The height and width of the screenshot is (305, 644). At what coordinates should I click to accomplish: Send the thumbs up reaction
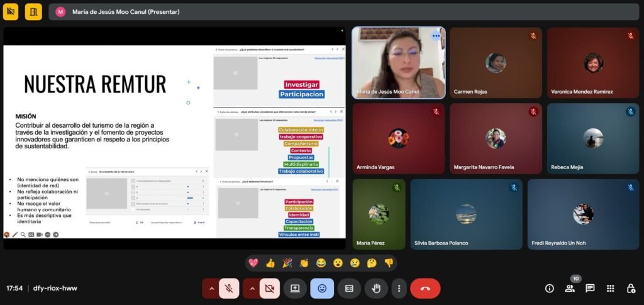tap(270, 263)
